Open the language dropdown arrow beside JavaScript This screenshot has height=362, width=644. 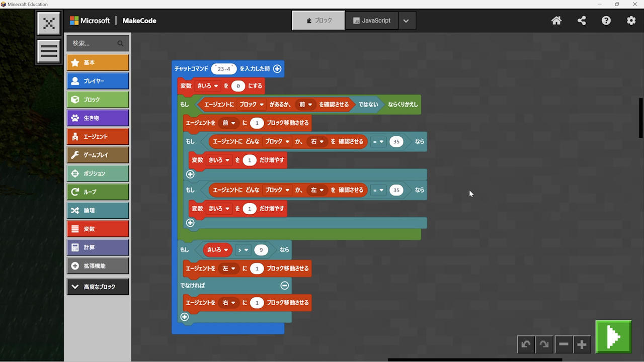[406, 21]
